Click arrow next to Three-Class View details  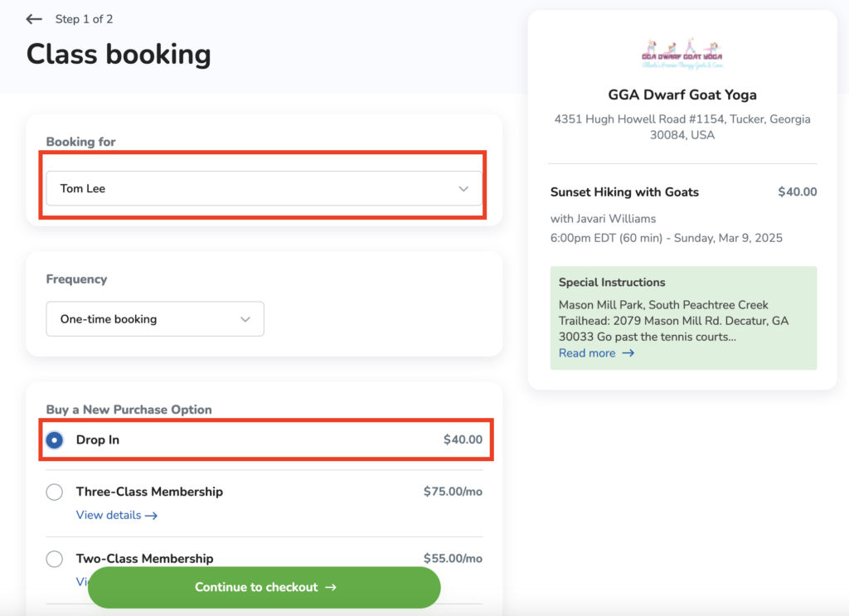[151, 516]
